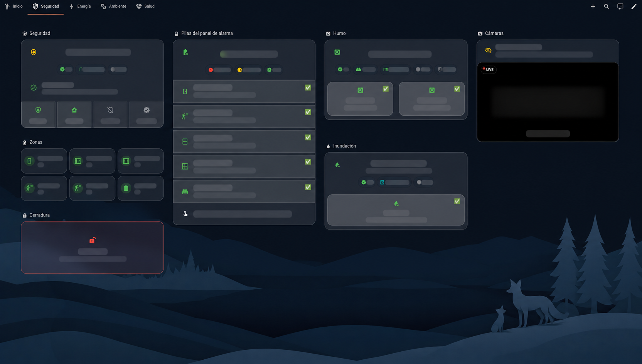Click the smoke detector icon in Humo header

[x=337, y=52]
